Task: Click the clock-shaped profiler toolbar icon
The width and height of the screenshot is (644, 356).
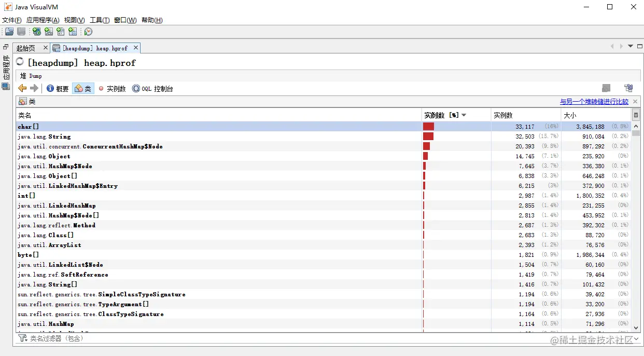Action: (89, 32)
